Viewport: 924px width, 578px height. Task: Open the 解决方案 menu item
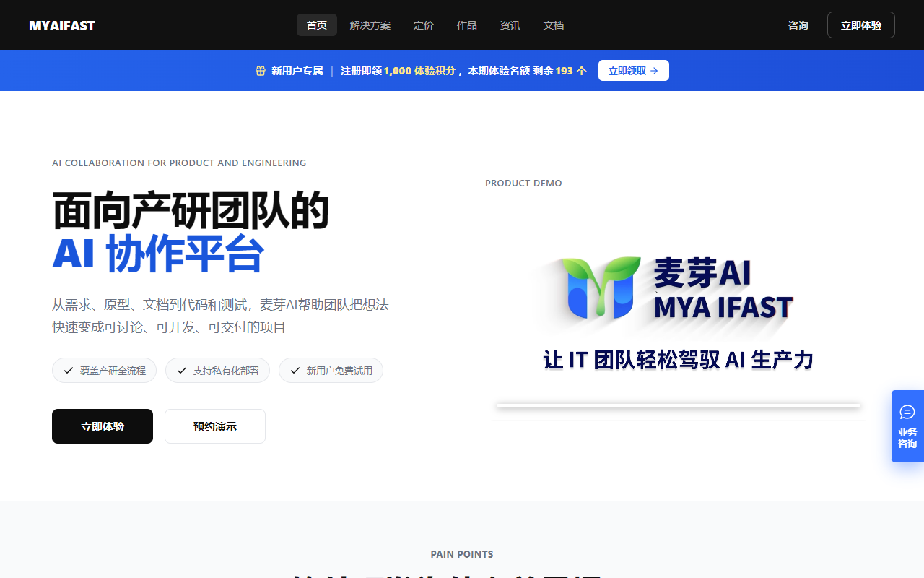click(x=370, y=25)
